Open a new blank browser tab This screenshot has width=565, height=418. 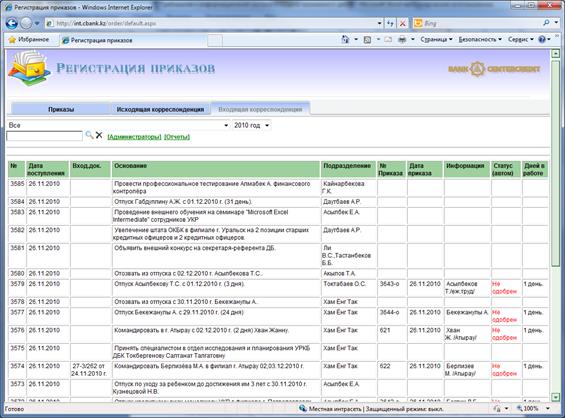coord(215,40)
